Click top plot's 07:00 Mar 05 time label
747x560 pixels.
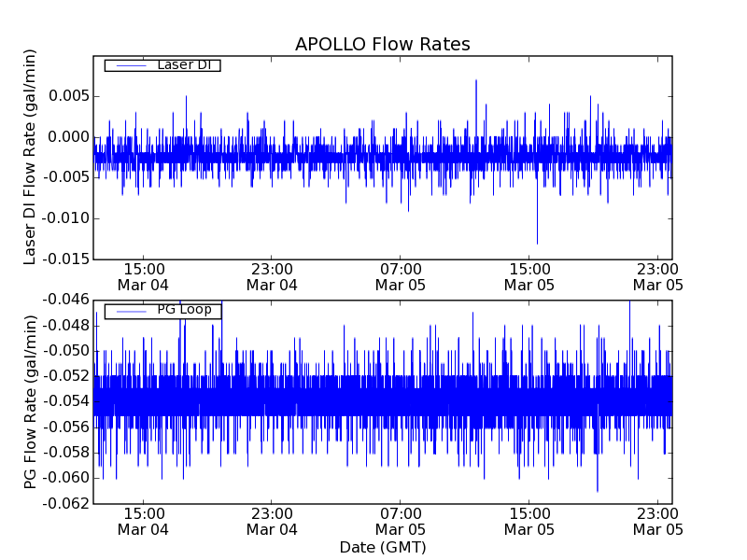point(401,276)
